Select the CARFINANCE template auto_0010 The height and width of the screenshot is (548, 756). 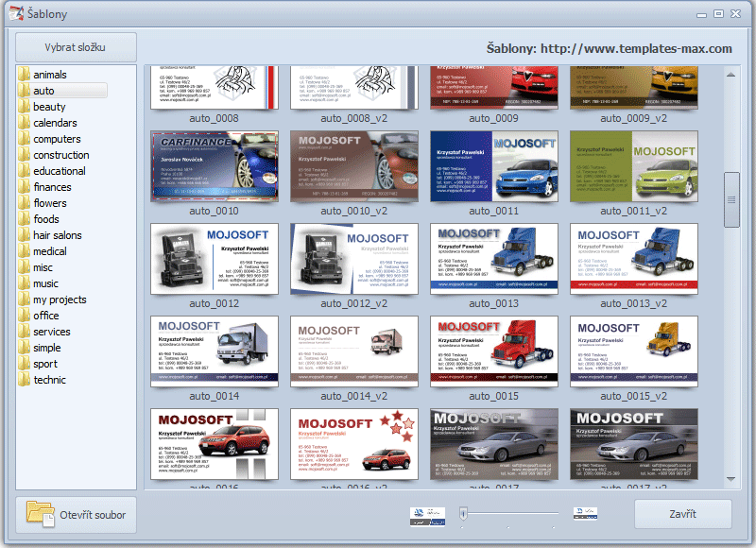[215, 166]
